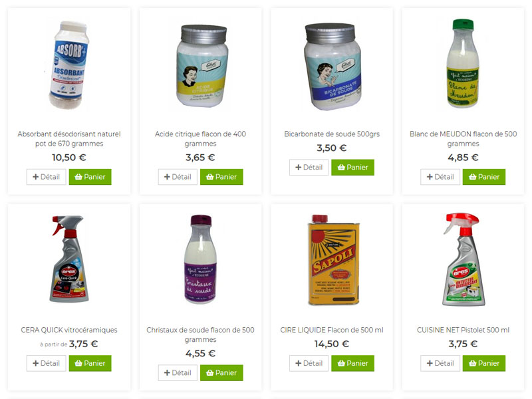The width and height of the screenshot is (532, 399).
Task: Click basket icon on Acide citrique Panier
Action: [x=210, y=177]
